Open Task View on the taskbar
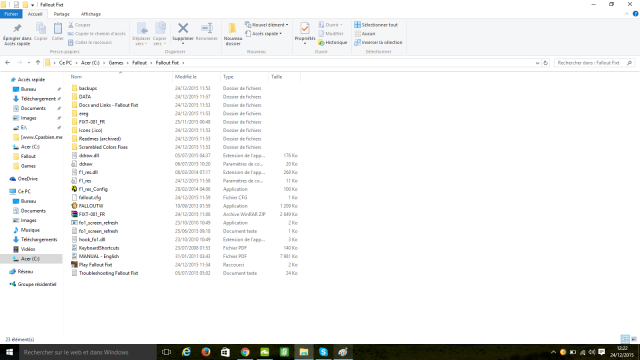The width and height of the screenshot is (640, 360). point(166,352)
